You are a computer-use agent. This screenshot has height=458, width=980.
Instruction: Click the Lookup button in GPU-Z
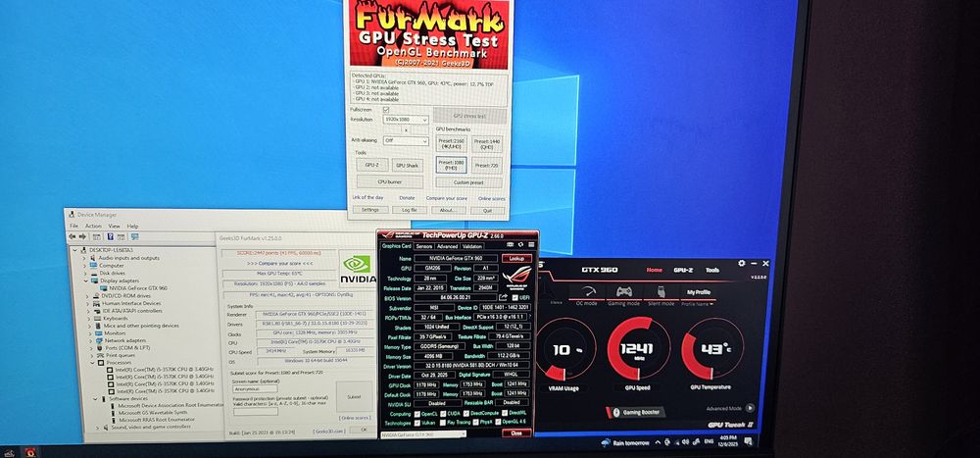click(516, 258)
